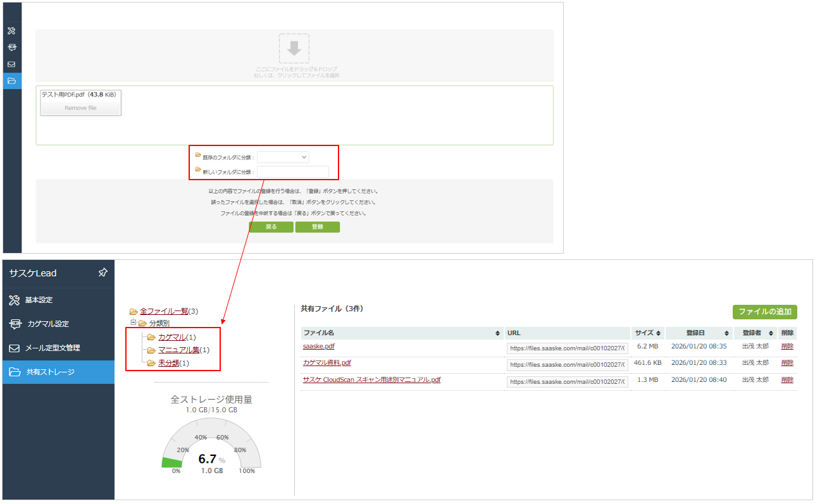This screenshot has height=504, width=815.
Task: Click the ファイルの追加 button
Action: click(764, 312)
